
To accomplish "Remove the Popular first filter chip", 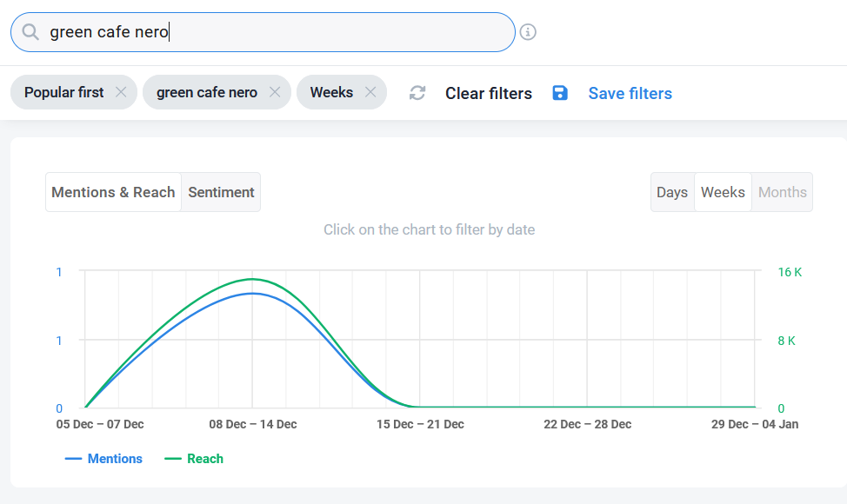I will pos(121,92).
